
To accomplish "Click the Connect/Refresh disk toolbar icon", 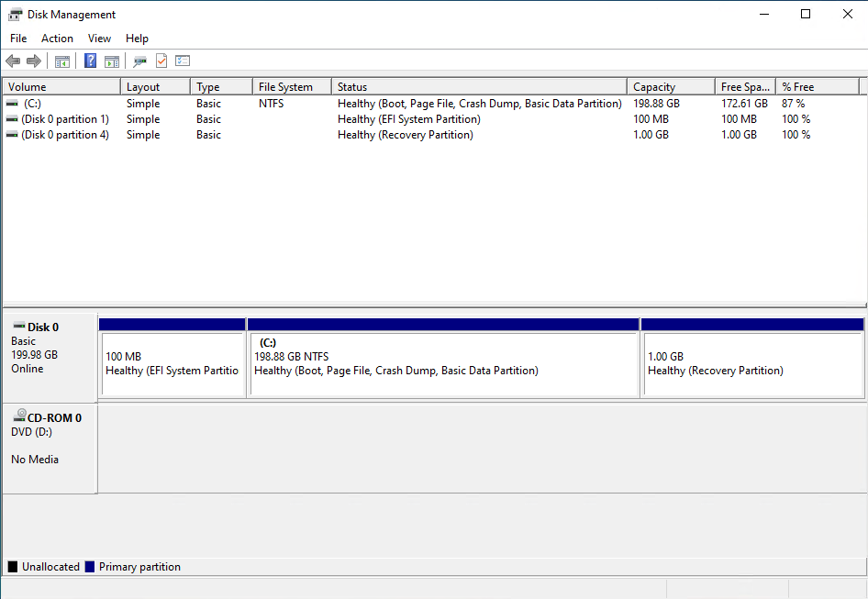I will tap(140, 61).
